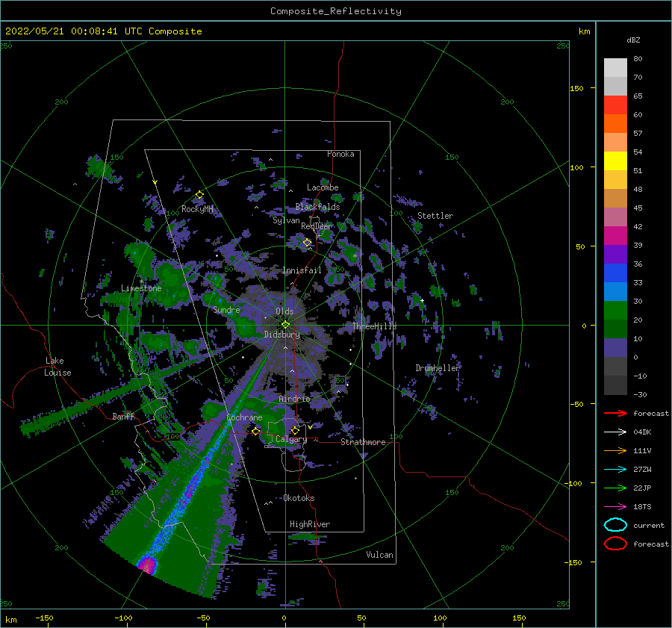The width and height of the screenshot is (672, 628).
Task: Click the yellow diamond marker below Cochrane
Action: (x=256, y=432)
